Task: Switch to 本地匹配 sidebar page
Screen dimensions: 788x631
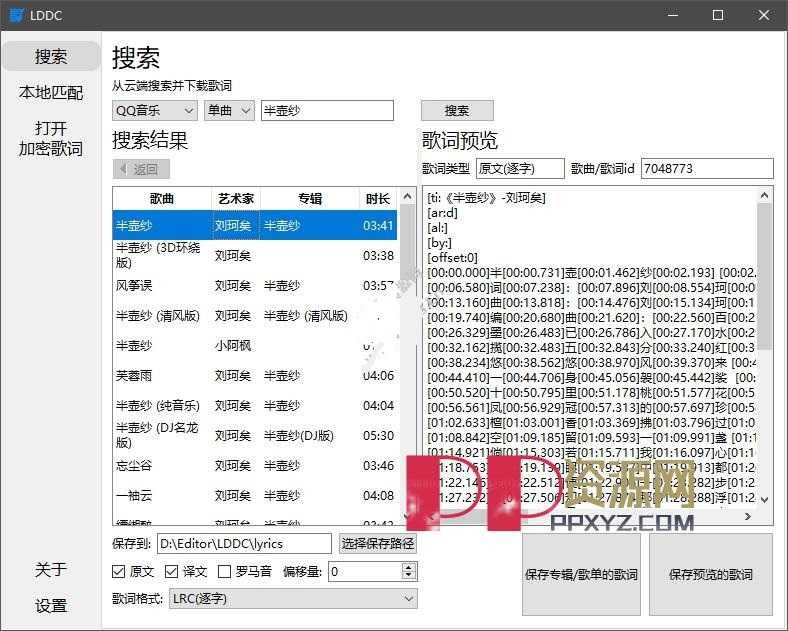Action: point(51,92)
